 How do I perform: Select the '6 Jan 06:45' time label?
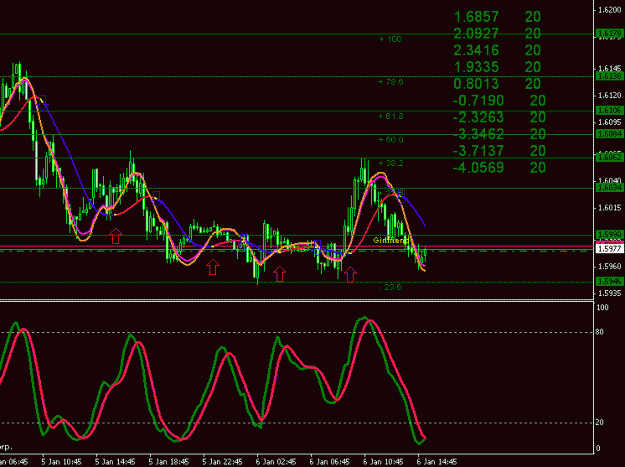[x=330, y=462]
